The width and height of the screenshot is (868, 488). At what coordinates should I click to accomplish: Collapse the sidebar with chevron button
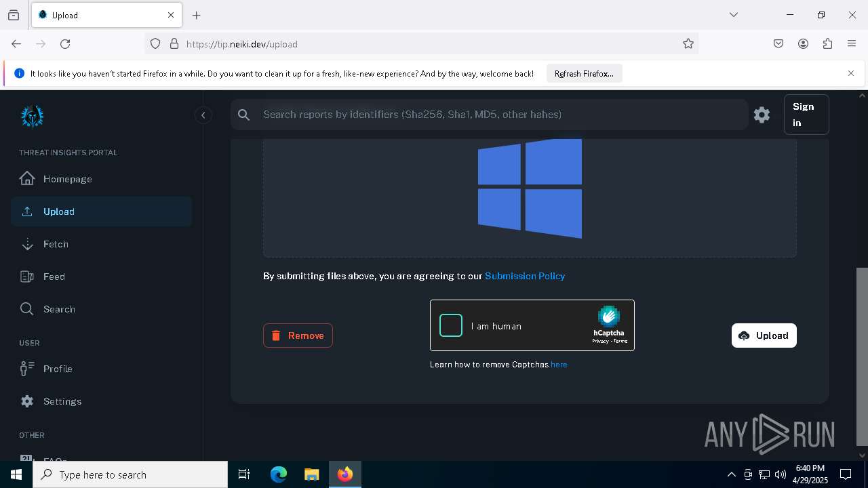[203, 115]
